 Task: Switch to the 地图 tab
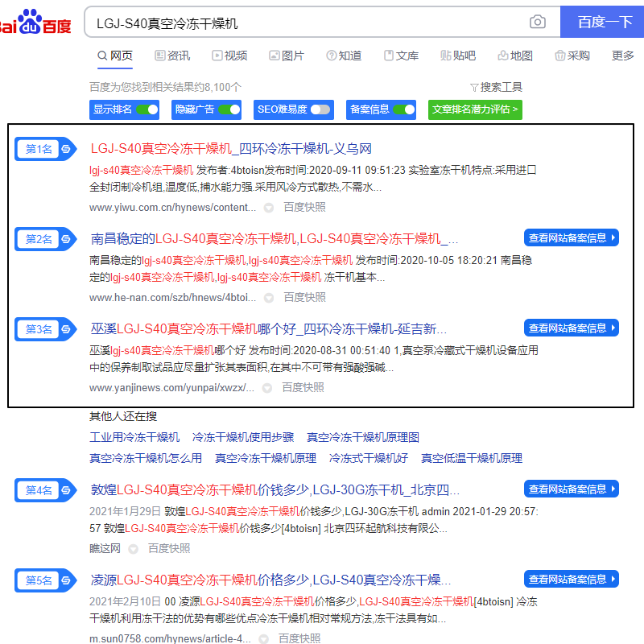coord(515,56)
